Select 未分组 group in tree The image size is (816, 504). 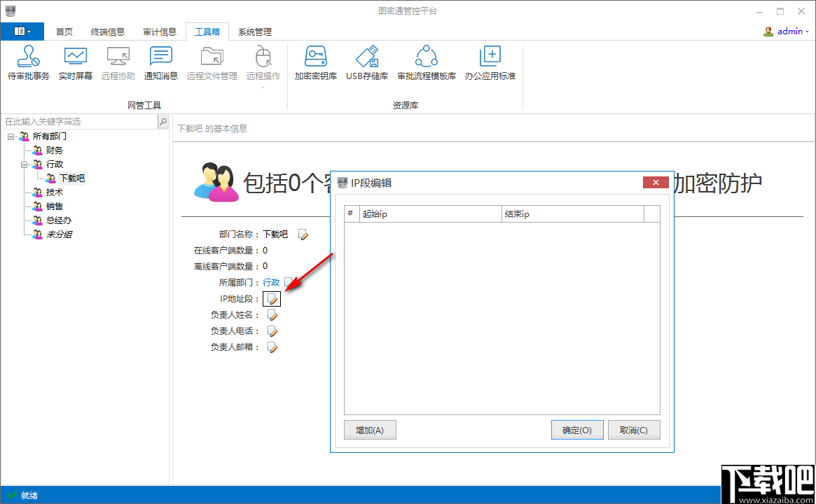click(59, 234)
